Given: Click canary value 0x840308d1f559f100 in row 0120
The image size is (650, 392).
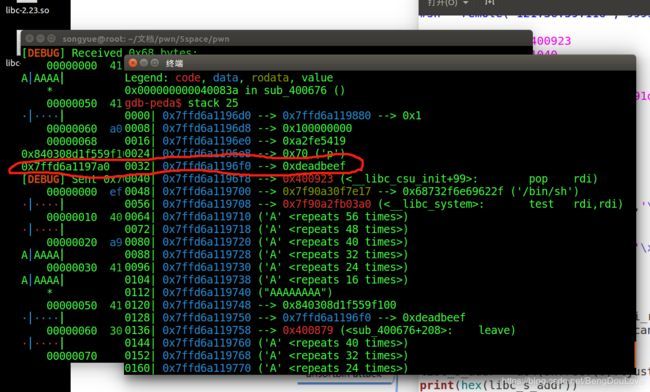Looking at the screenshot, I should (339, 305).
